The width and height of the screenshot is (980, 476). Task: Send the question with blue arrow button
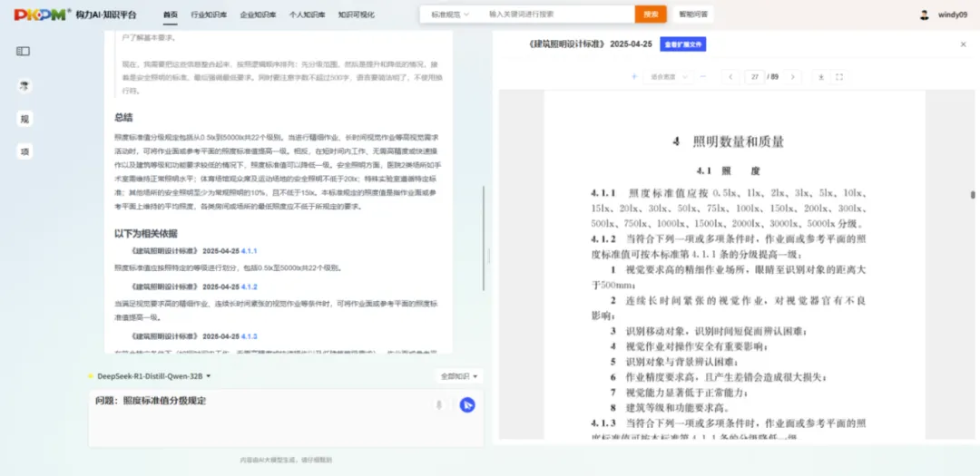[x=467, y=405]
